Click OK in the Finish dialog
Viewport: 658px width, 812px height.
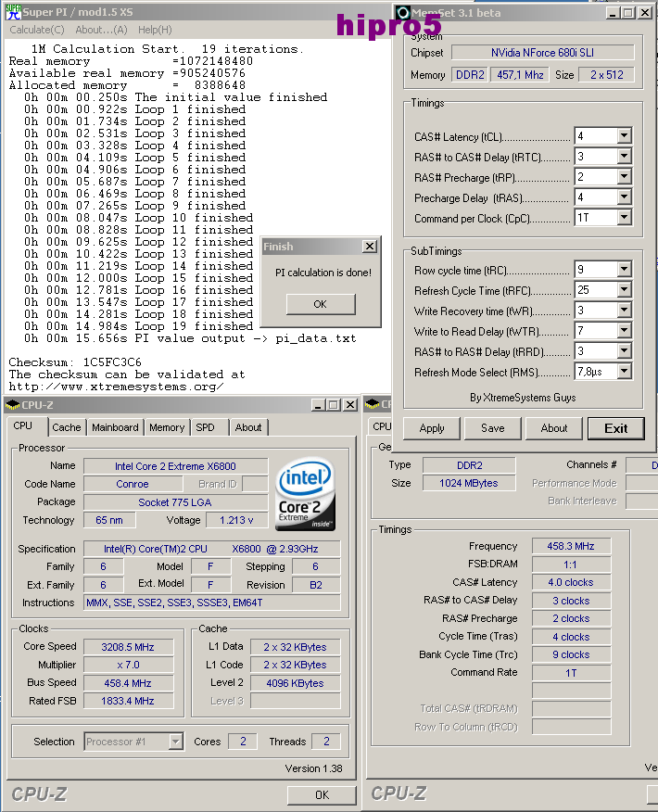[x=321, y=304]
